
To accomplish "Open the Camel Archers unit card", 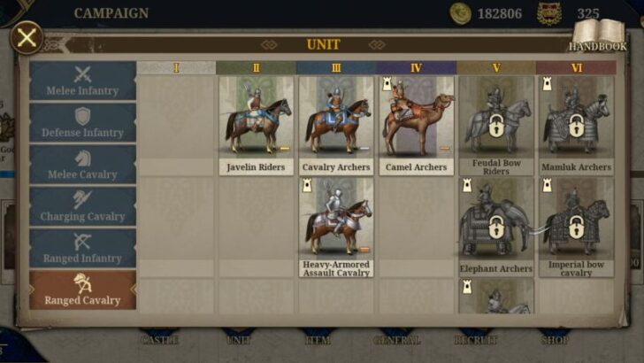I will tap(416, 126).
